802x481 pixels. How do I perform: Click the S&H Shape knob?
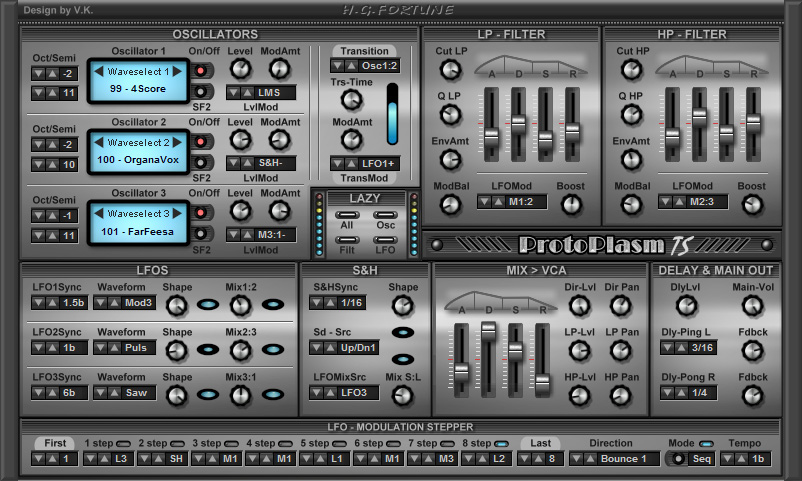(x=403, y=305)
